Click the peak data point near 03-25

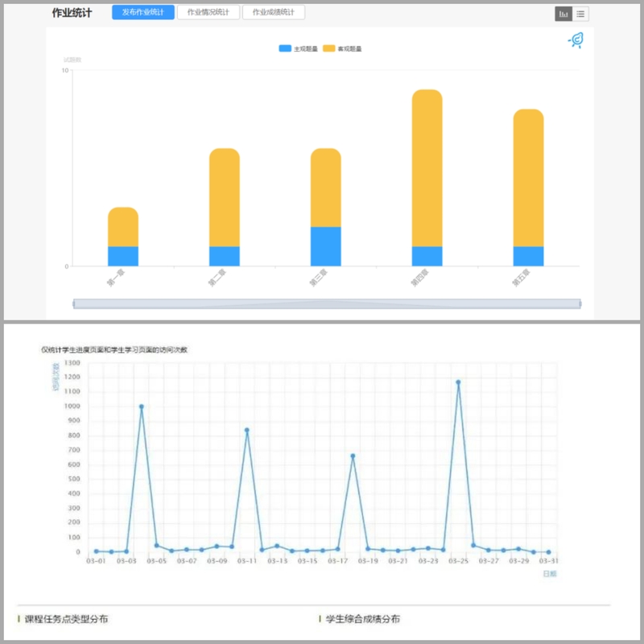[458, 382]
